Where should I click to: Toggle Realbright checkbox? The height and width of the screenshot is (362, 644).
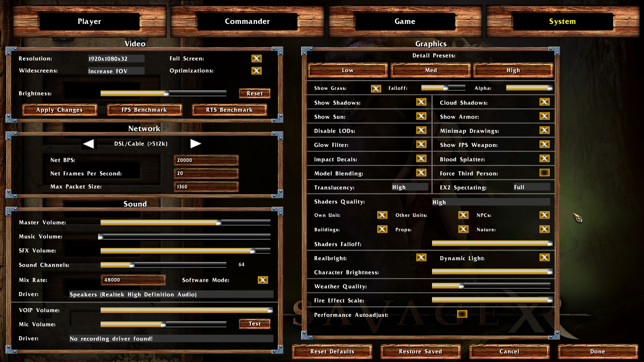pyautogui.click(x=421, y=257)
